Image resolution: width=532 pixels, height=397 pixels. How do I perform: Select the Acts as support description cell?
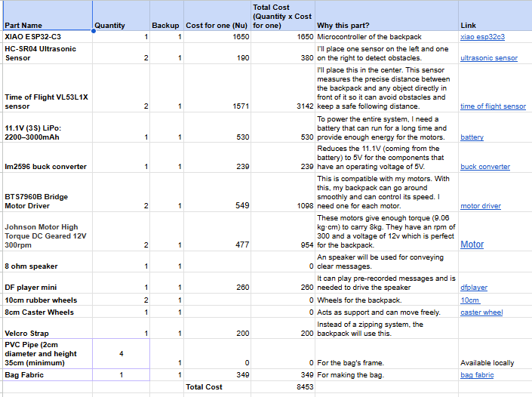(x=386, y=312)
